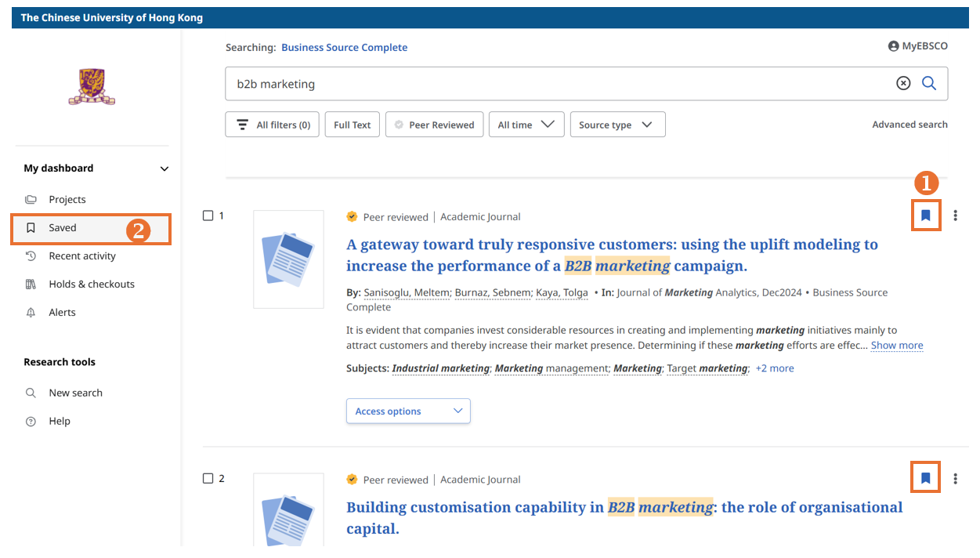Unsave result 1 using its bookmark icon

coord(926,216)
